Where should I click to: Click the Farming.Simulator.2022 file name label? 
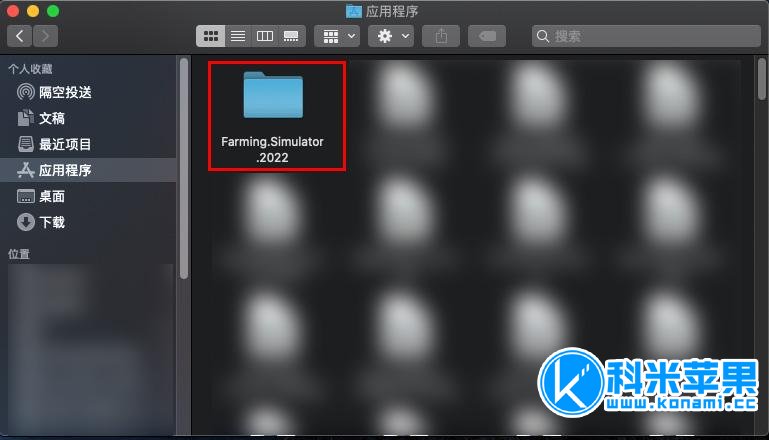[x=272, y=150]
